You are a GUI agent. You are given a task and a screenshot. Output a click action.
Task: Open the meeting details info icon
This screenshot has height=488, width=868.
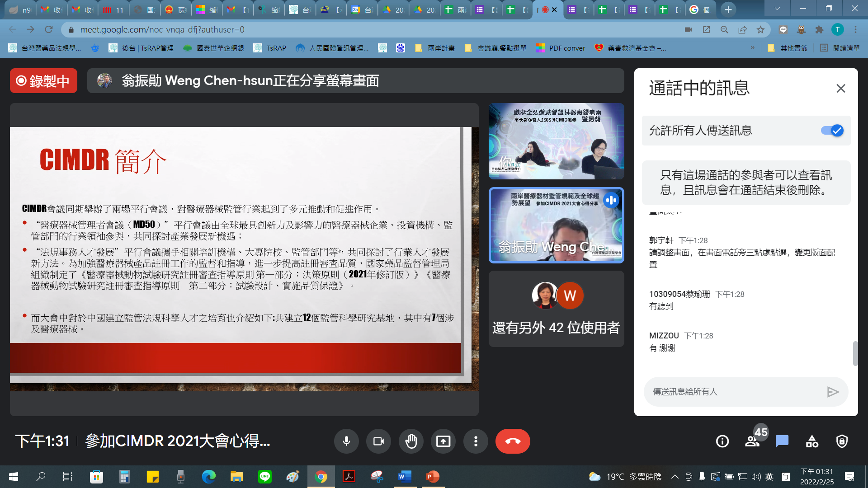pos(722,441)
